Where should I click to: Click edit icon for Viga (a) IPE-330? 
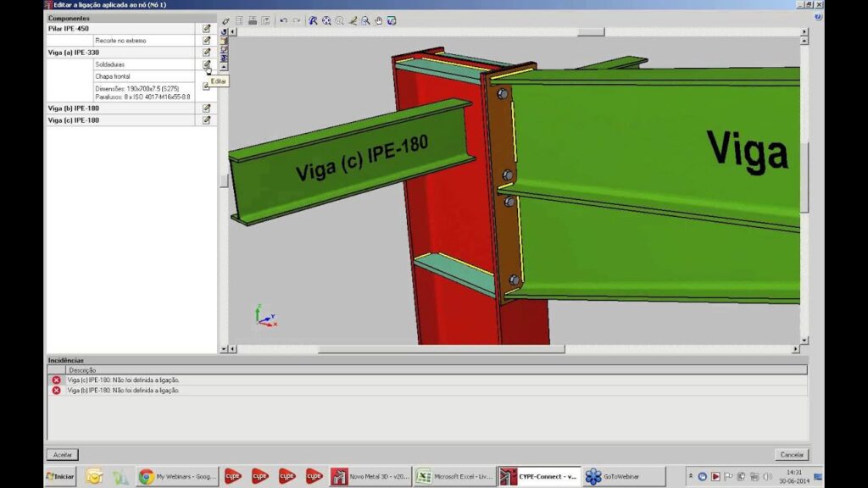tap(206, 53)
